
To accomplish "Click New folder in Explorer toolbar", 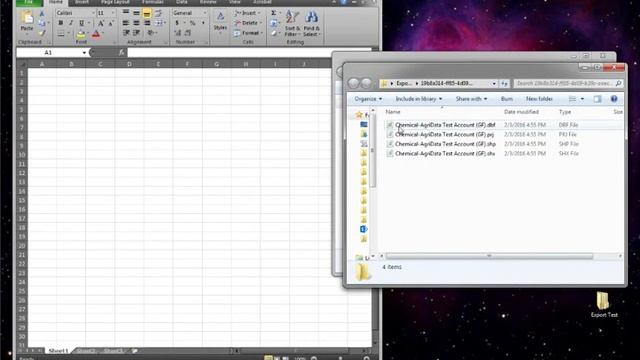I will [x=539, y=99].
